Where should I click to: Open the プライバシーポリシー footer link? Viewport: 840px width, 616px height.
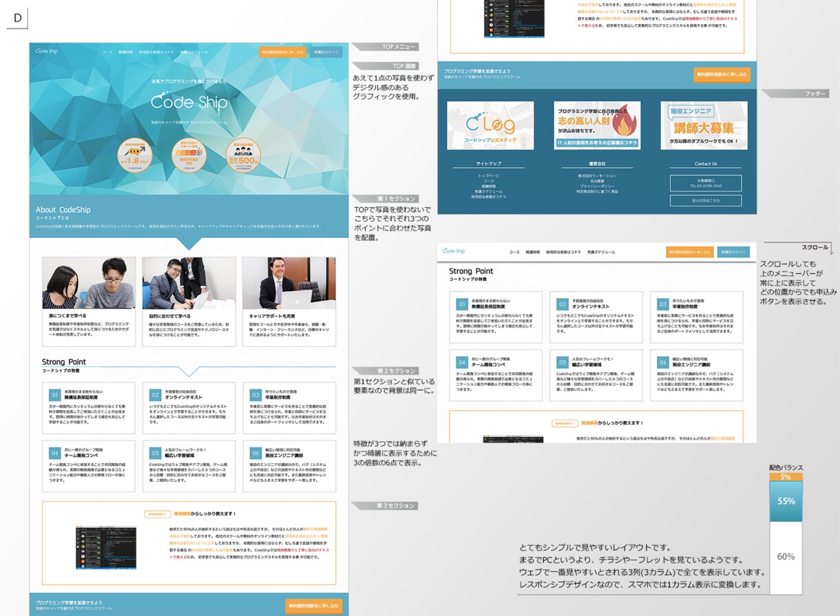point(598,186)
